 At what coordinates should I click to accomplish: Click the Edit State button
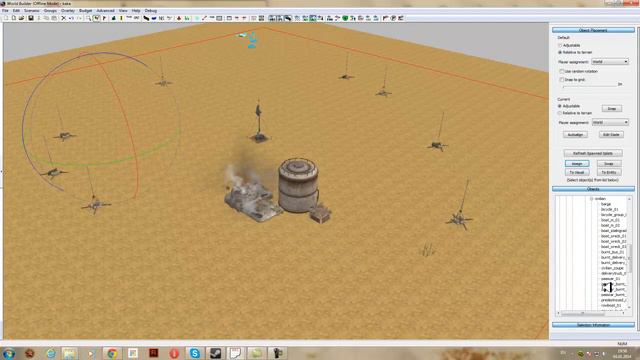pyautogui.click(x=611, y=135)
